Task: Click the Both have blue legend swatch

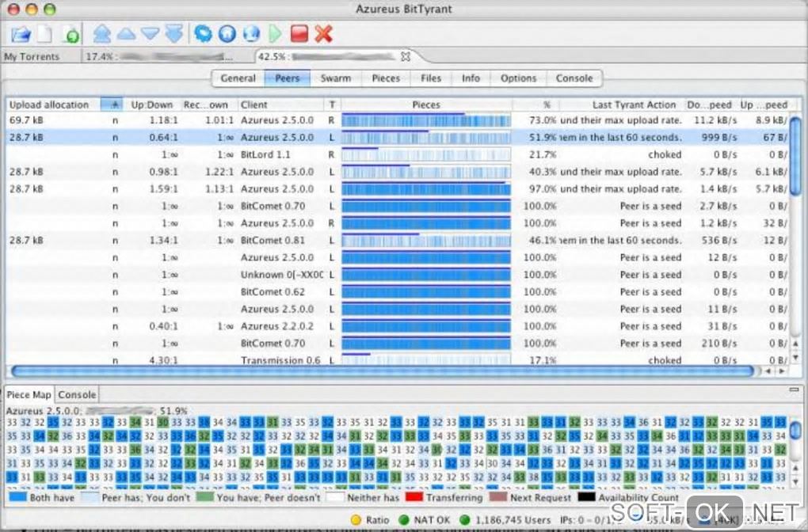Action: coord(18,497)
